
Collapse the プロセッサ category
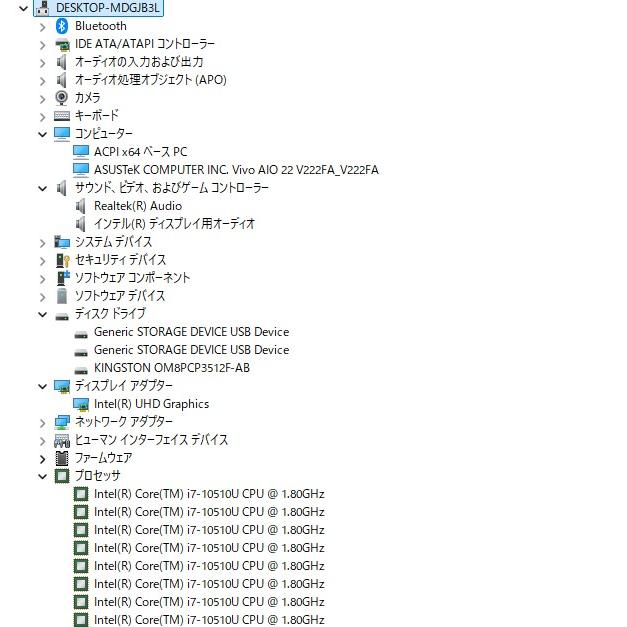(x=42, y=476)
